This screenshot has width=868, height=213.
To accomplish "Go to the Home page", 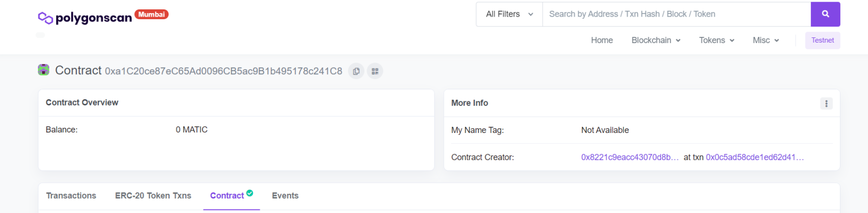I will point(602,41).
